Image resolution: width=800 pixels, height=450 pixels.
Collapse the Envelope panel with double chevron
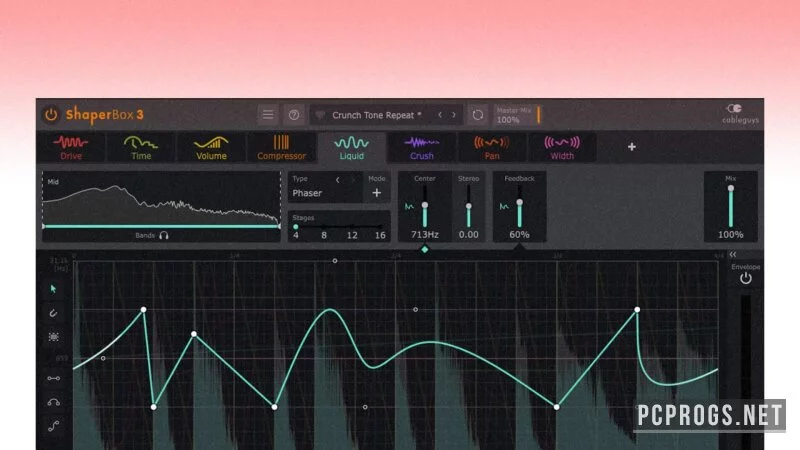(x=733, y=254)
